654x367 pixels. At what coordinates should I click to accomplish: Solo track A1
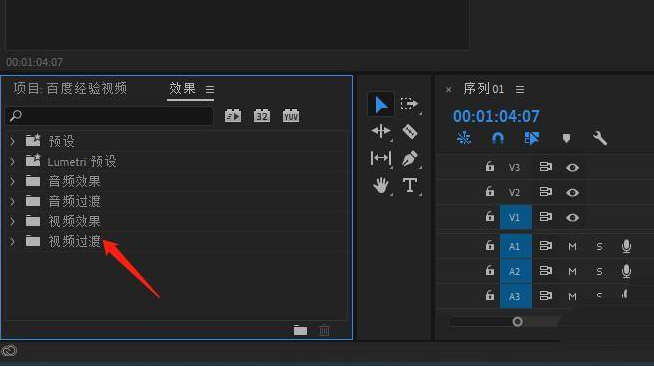(599, 246)
